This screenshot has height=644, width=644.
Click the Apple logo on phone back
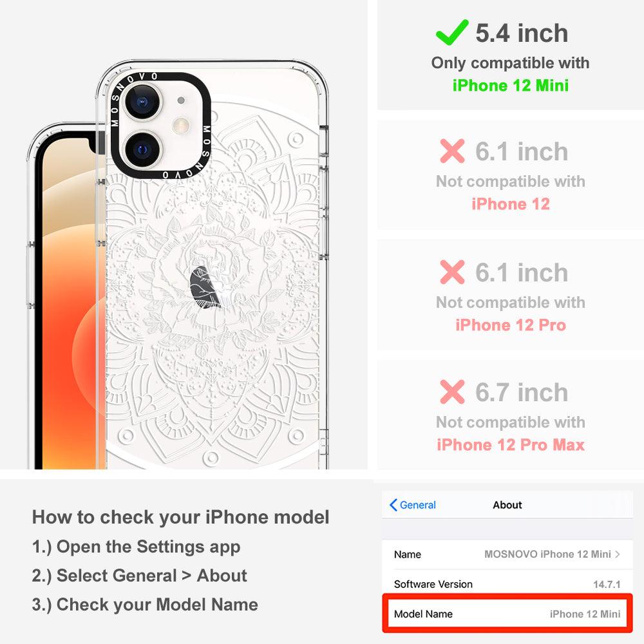coord(204,287)
